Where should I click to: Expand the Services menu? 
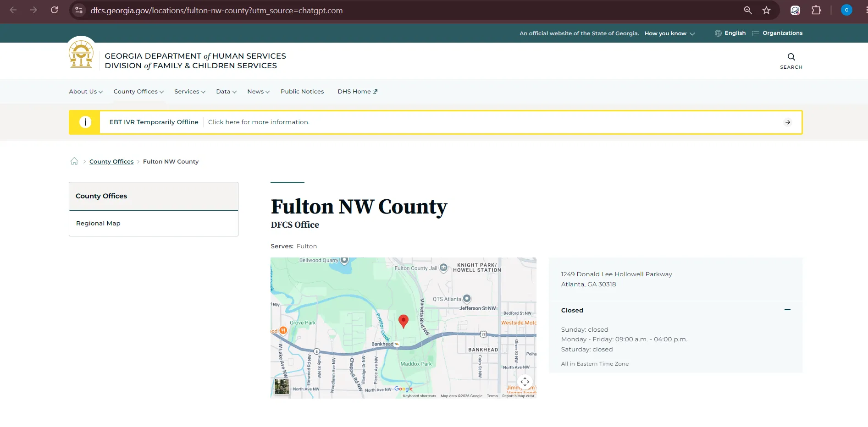pyautogui.click(x=190, y=92)
